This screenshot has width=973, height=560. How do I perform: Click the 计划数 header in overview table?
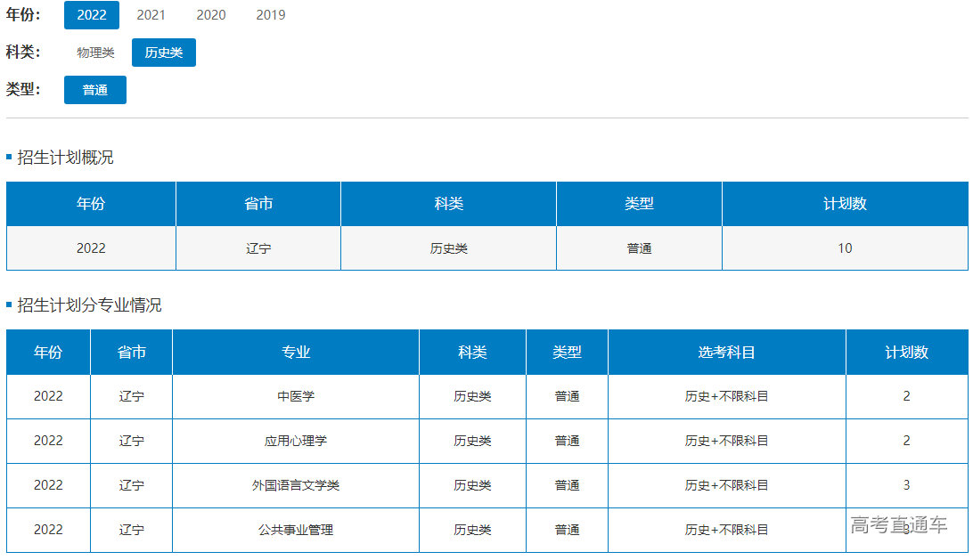845,204
